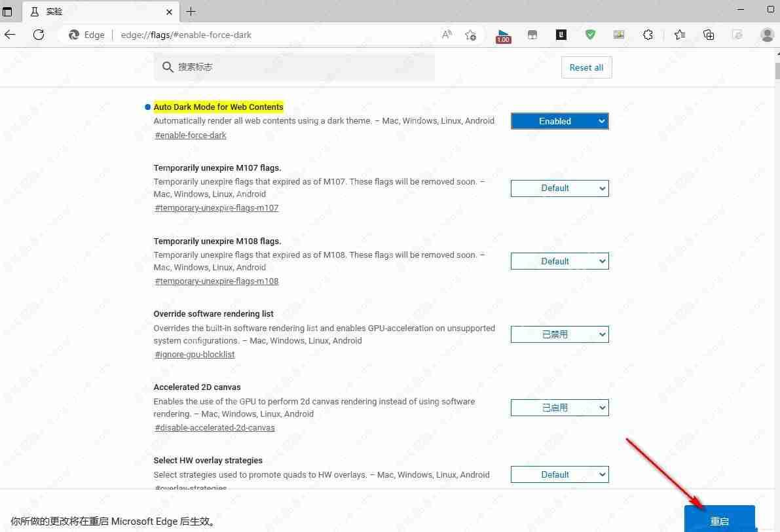Click the Edge site identity icon
The width and height of the screenshot is (780, 532).
coord(74,35)
